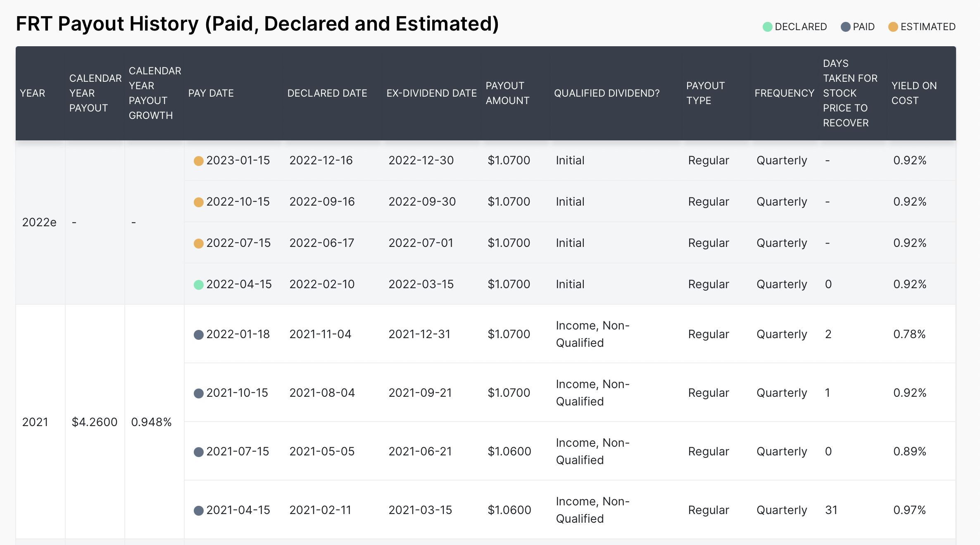980x545 pixels.
Task: Click the Payout Amount column header
Action: click(507, 93)
